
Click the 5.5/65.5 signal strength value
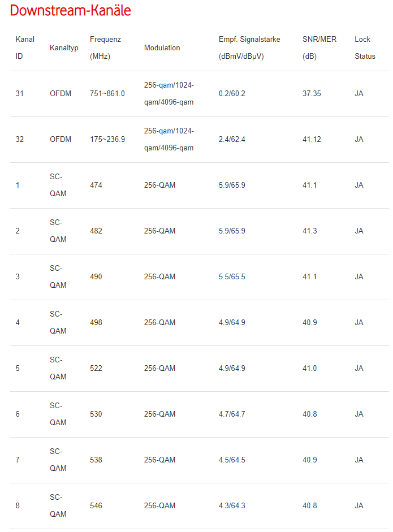[232, 277]
